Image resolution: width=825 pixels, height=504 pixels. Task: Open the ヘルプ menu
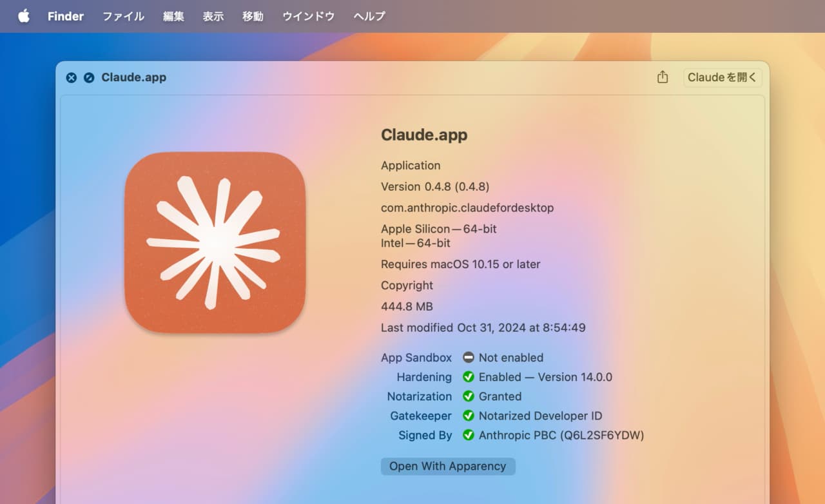point(368,16)
